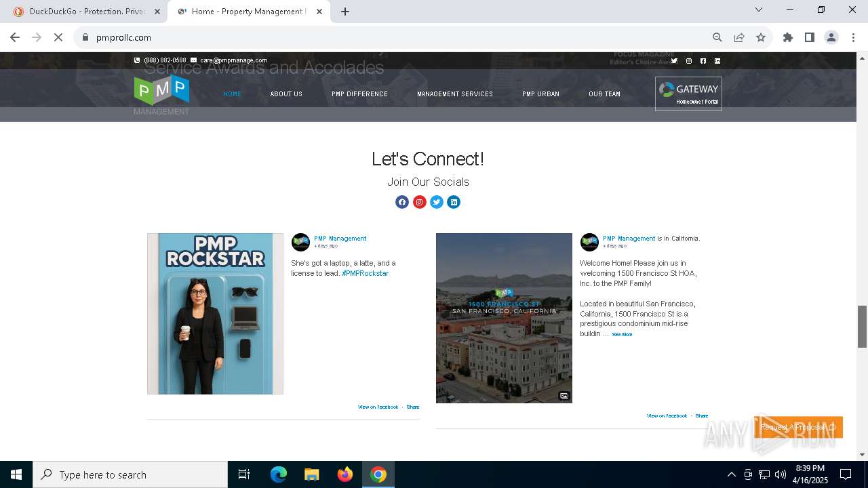This screenshot has height=488, width=868.
Task: Open the tab search dropdown arrow
Action: point(759,9)
